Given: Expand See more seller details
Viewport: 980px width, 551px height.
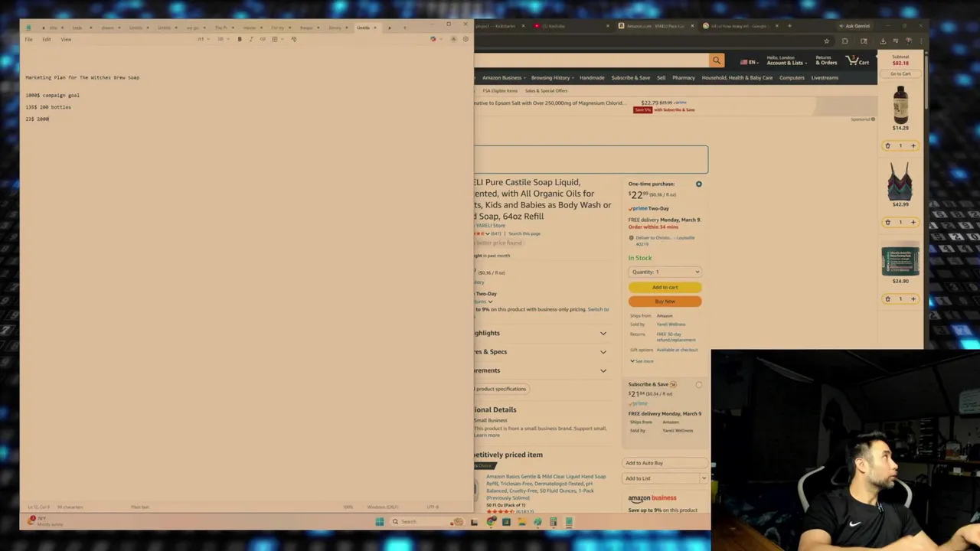Looking at the screenshot, I should [x=642, y=361].
